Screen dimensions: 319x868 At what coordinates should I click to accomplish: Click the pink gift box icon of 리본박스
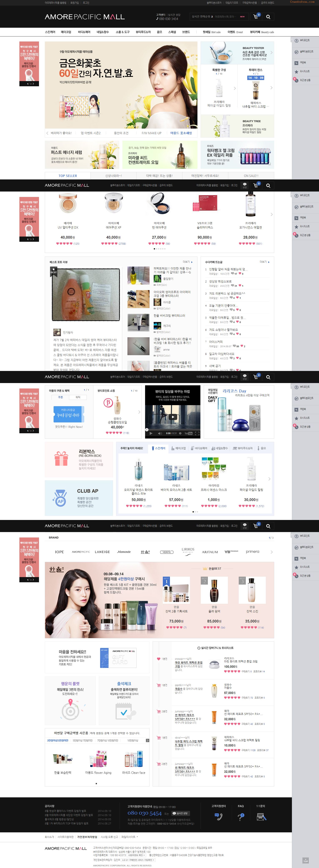(61, 459)
